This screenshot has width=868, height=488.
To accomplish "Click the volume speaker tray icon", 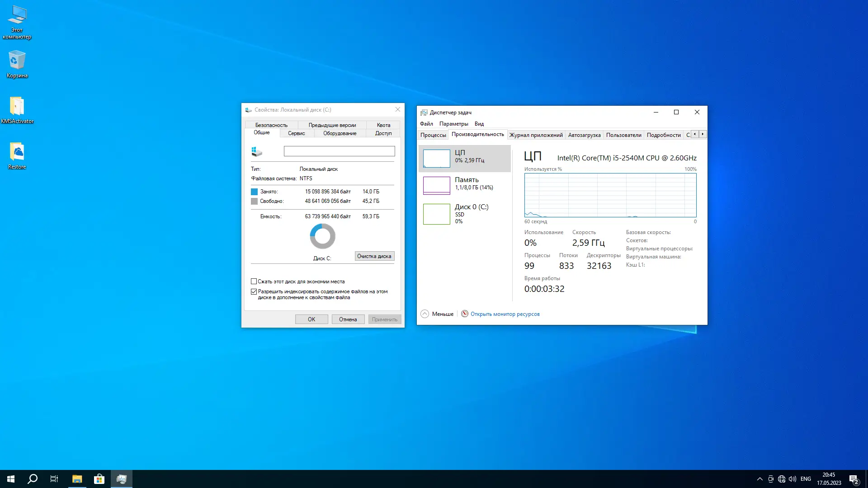I will point(793,479).
